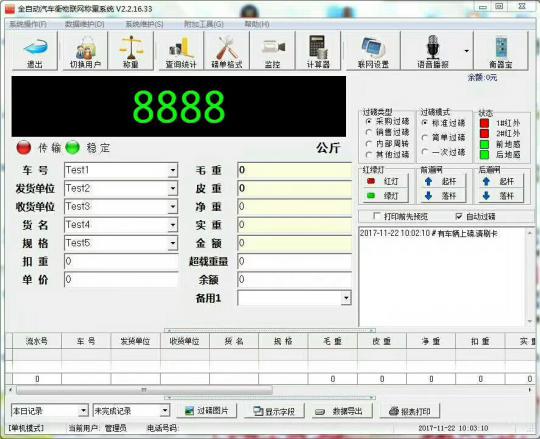The height and width of the screenshot is (439, 540).
Task: Expand the 车号 Test1 dropdown
Action: pyautogui.click(x=173, y=170)
